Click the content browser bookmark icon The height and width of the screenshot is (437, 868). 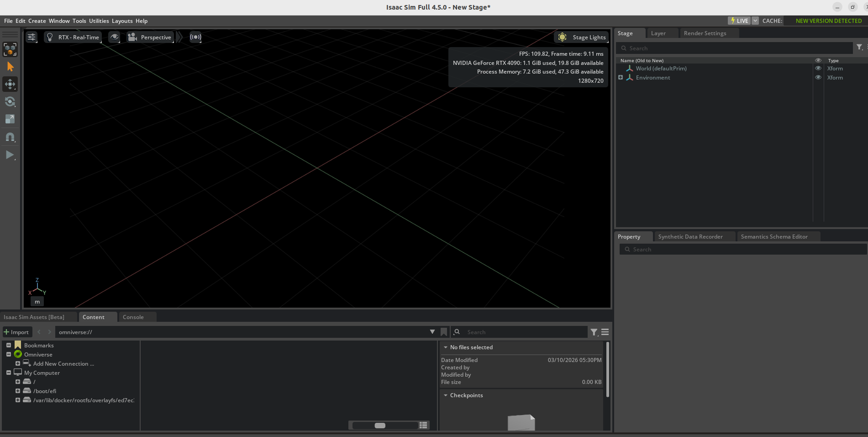point(443,332)
